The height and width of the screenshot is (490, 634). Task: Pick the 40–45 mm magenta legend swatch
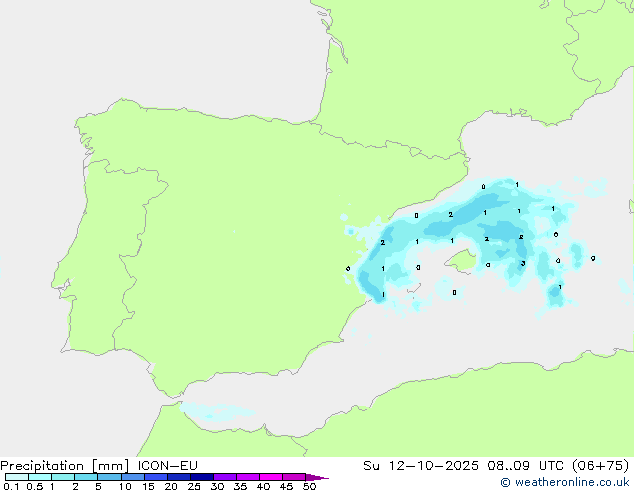pos(271,477)
